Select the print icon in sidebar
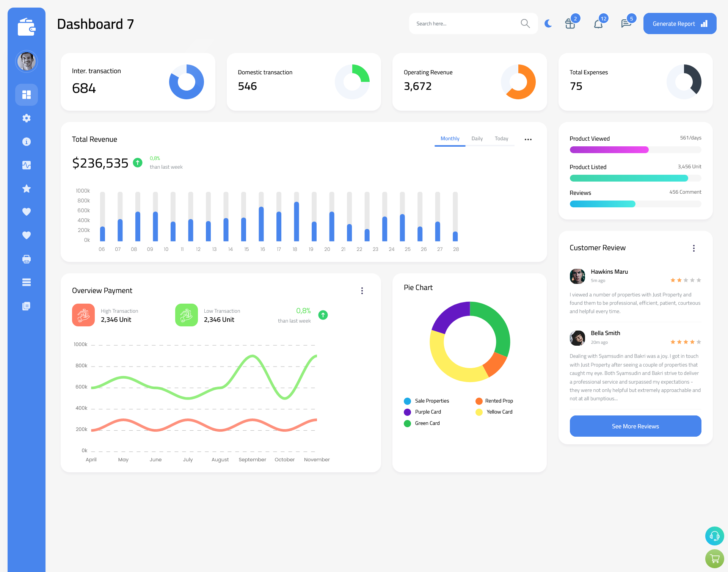 pos(27,259)
